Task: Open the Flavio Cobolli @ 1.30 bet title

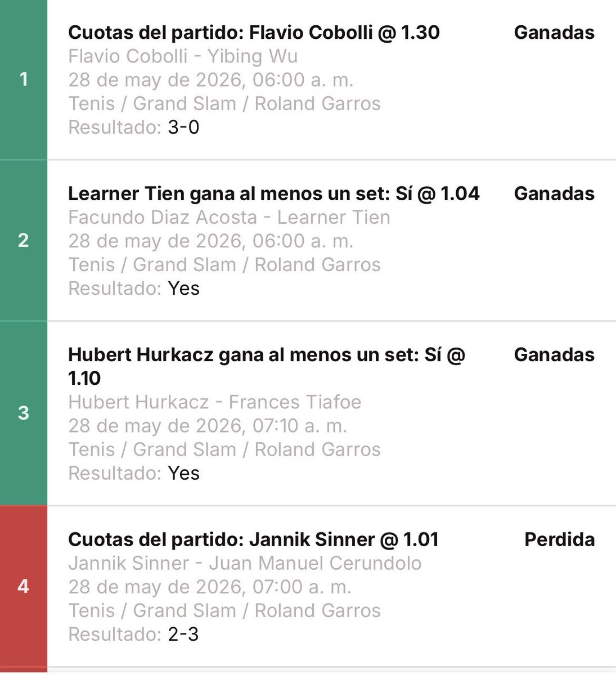Action: 254,33
